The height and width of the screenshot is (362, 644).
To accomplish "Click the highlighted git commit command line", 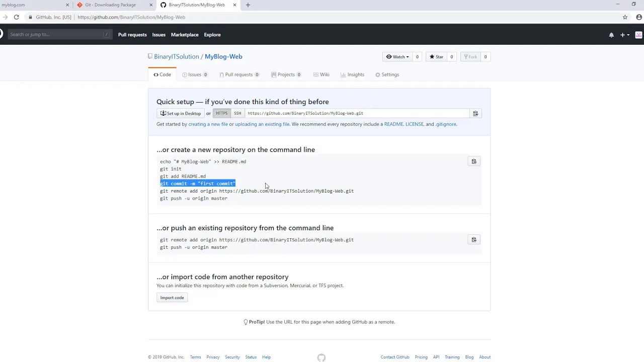I will pos(198,184).
